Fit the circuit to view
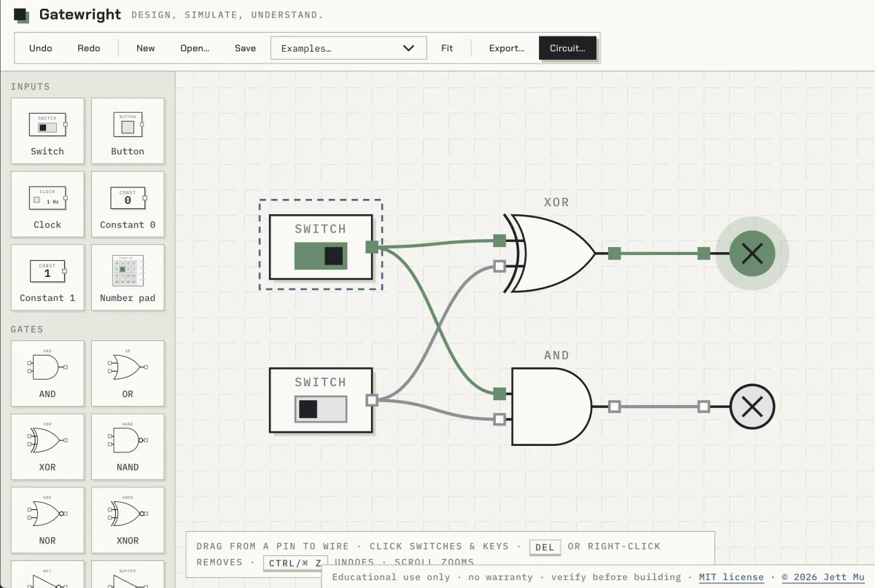Image resolution: width=875 pixels, height=588 pixels. pos(447,48)
